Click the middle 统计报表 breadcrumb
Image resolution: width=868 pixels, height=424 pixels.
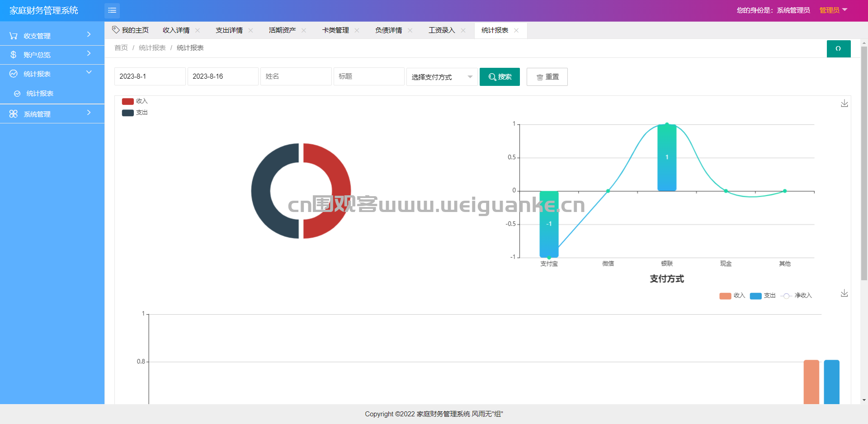tap(152, 48)
